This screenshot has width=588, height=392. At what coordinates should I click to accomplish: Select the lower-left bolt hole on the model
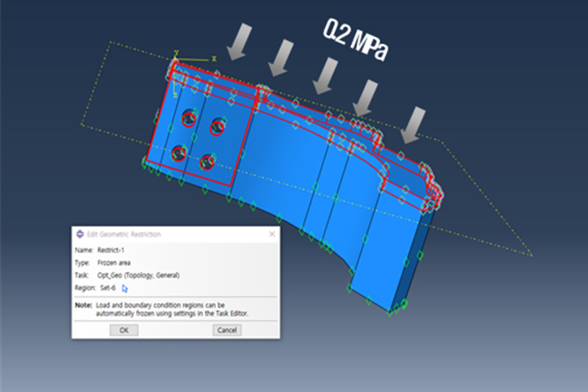pos(179,152)
